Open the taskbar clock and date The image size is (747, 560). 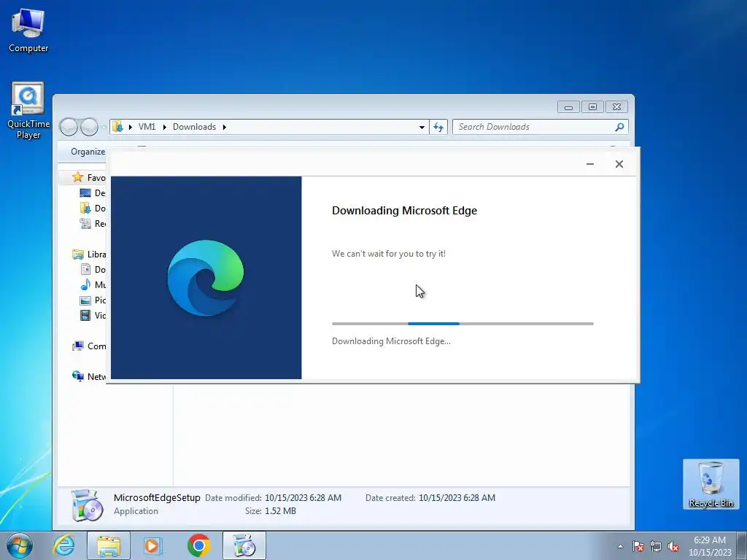point(709,546)
